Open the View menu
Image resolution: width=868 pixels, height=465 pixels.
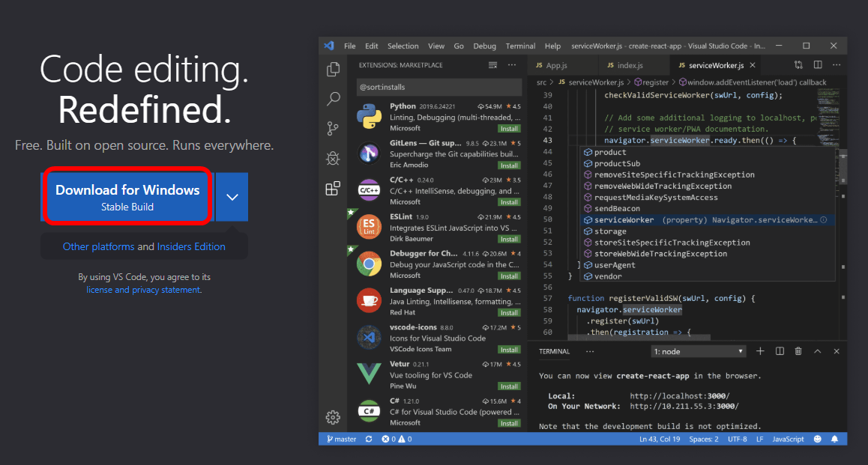[x=436, y=46]
